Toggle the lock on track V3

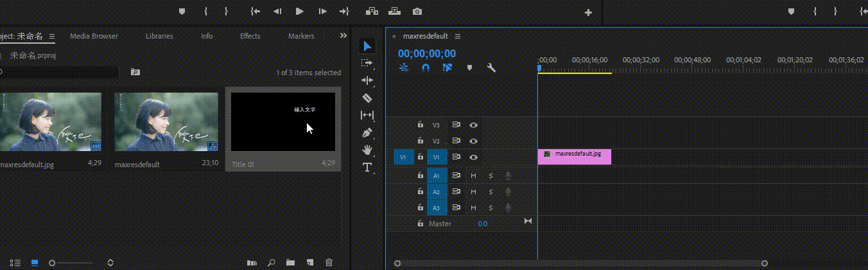[421, 125]
